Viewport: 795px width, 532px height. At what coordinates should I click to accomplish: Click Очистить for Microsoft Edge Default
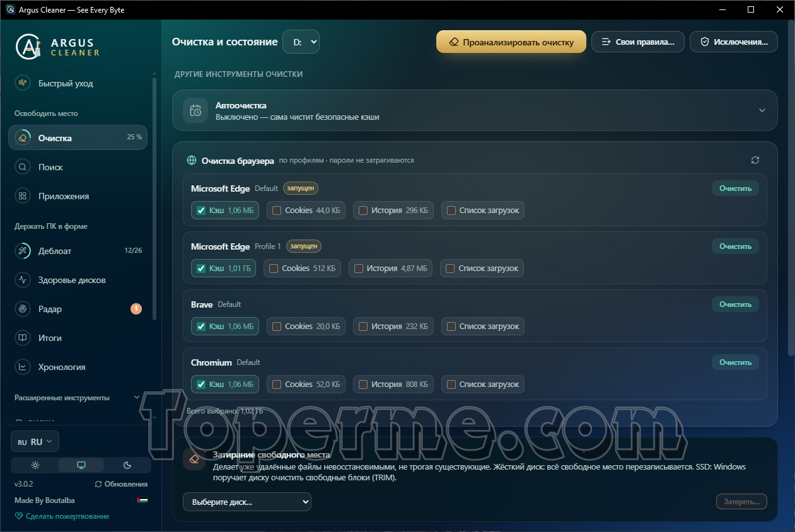736,188
